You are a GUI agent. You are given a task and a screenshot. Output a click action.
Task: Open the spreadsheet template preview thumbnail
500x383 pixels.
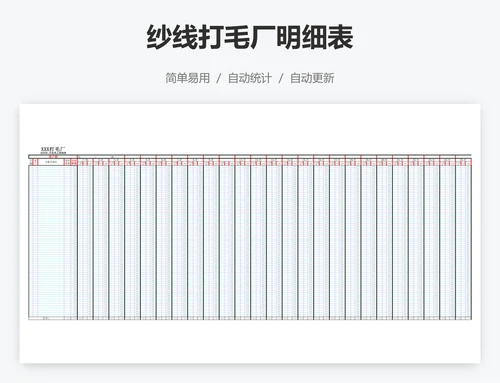click(x=250, y=233)
